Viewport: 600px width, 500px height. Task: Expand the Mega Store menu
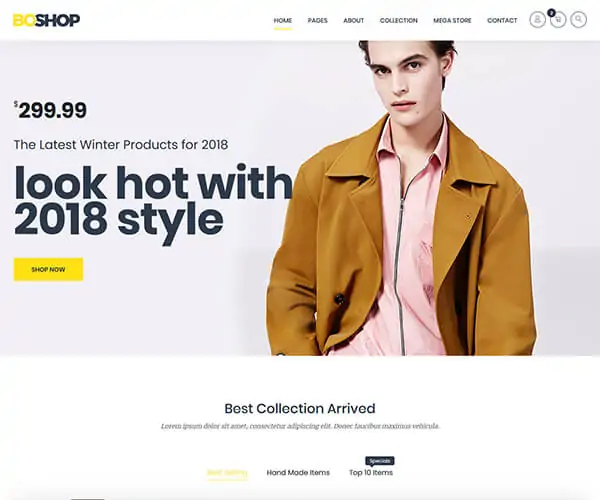tap(452, 21)
